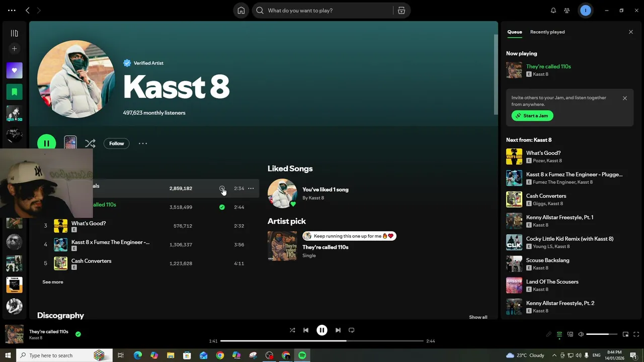Open Connect to a device

570,334
